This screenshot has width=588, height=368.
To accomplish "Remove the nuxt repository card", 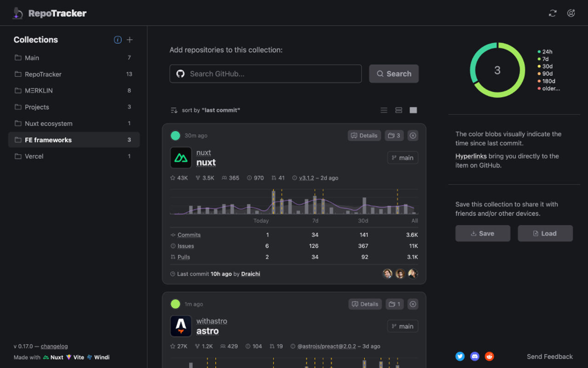I will point(413,136).
